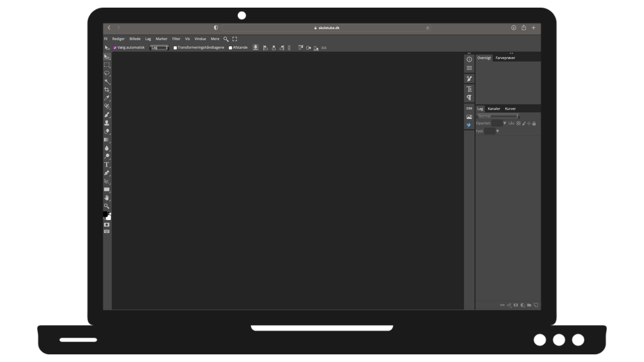Select the Rectangle shape tool
The image size is (644, 362).
[107, 189]
